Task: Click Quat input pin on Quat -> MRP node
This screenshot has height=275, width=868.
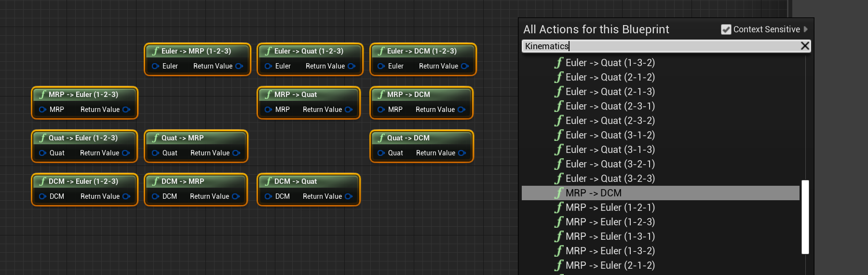Action: pyautogui.click(x=155, y=153)
